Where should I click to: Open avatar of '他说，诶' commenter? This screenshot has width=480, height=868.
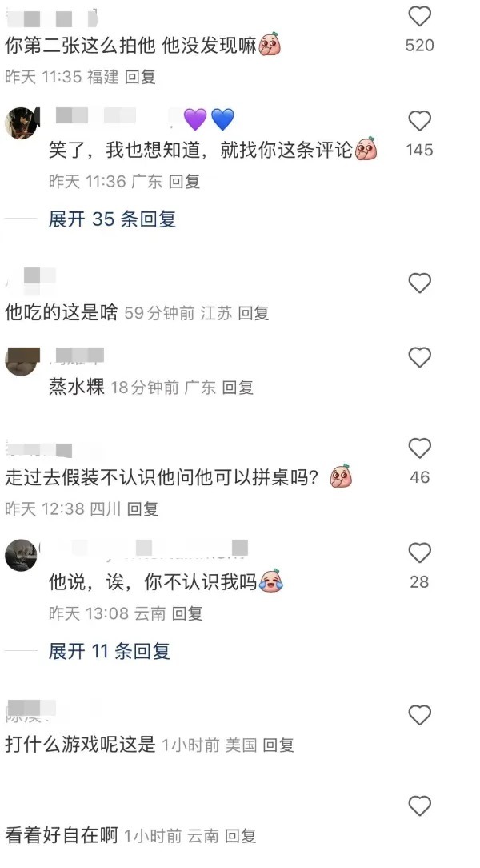point(21,555)
